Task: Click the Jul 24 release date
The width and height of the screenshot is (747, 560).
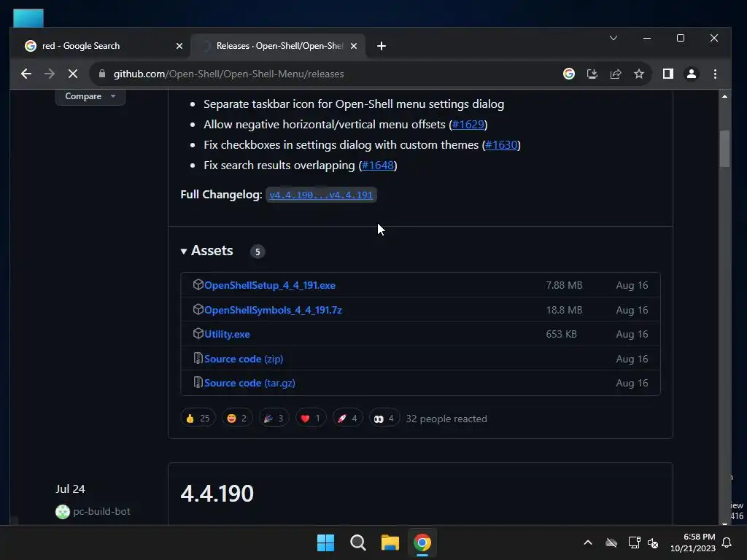Action: click(70, 489)
